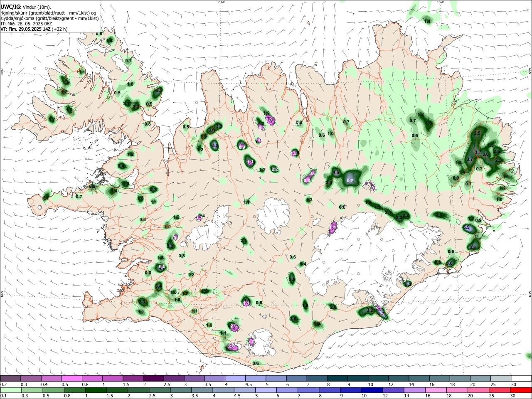Pick the bright pink 0.5 swatch, snow scale
Image resolution: width=532 pixels, height=399 pixels.
71,379
